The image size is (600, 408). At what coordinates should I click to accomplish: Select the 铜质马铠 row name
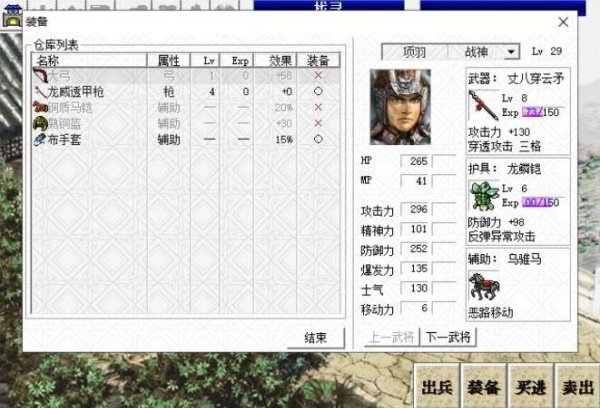point(70,108)
